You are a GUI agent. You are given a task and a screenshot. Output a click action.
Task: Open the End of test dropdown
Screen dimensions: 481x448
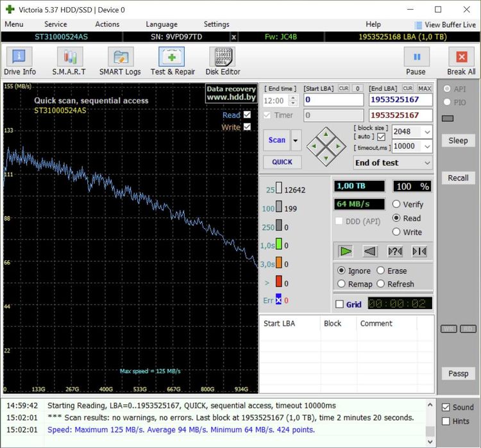[x=427, y=163]
